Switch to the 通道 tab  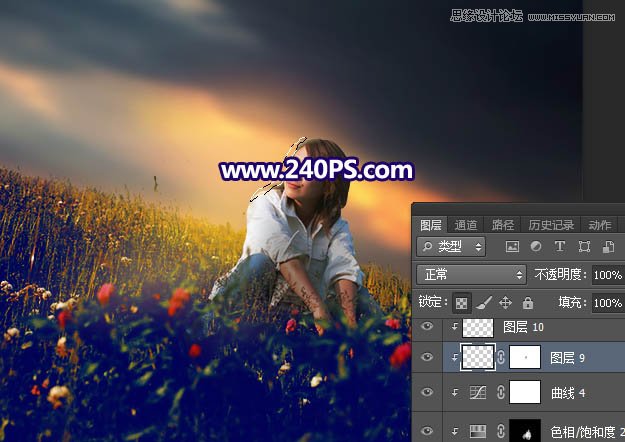(x=466, y=225)
